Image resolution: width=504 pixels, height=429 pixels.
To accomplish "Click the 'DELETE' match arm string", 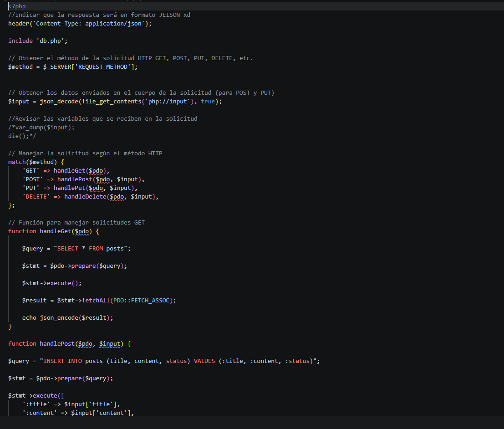I will click(36, 197).
